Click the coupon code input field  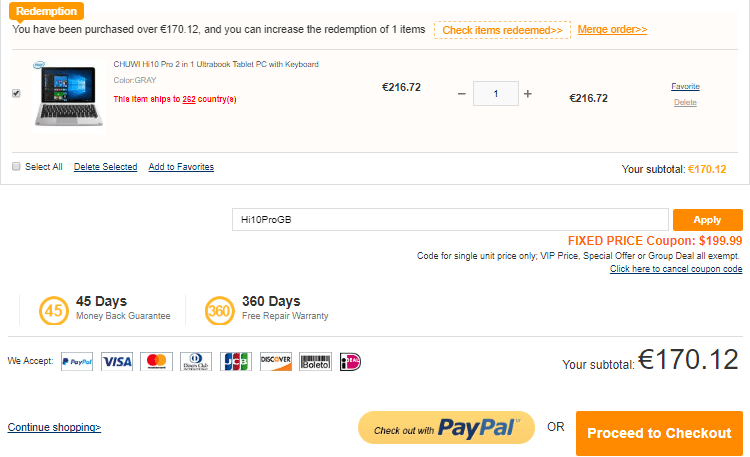click(448, 220)
